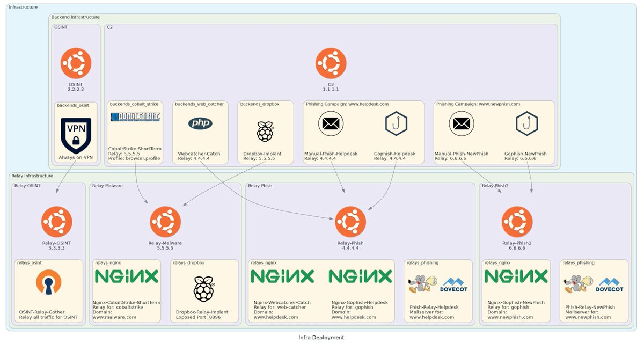Select the Infrastructure outer label

[23, 7]
